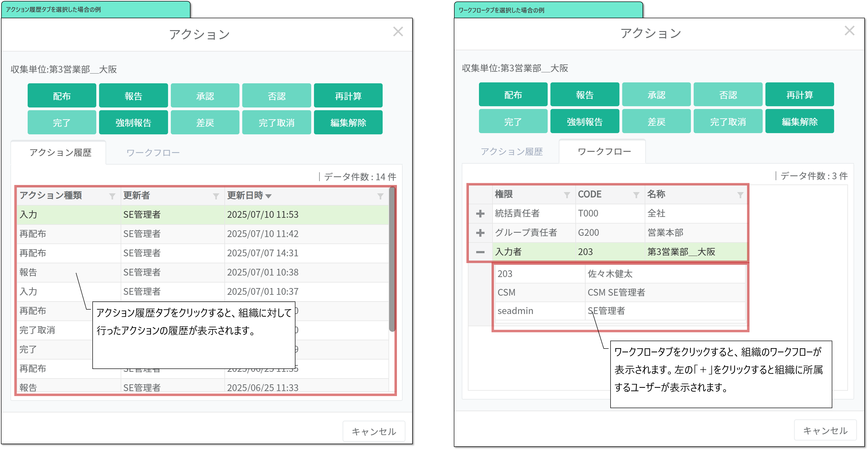Click filter icon in アクション種類 column
Screen dimensions: 868x450
(x=112, y=196)
